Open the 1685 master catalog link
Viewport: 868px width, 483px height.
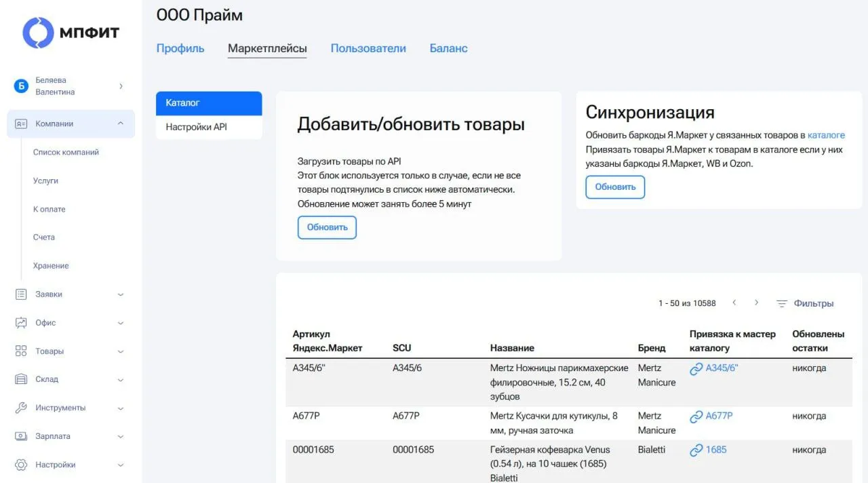716,449
